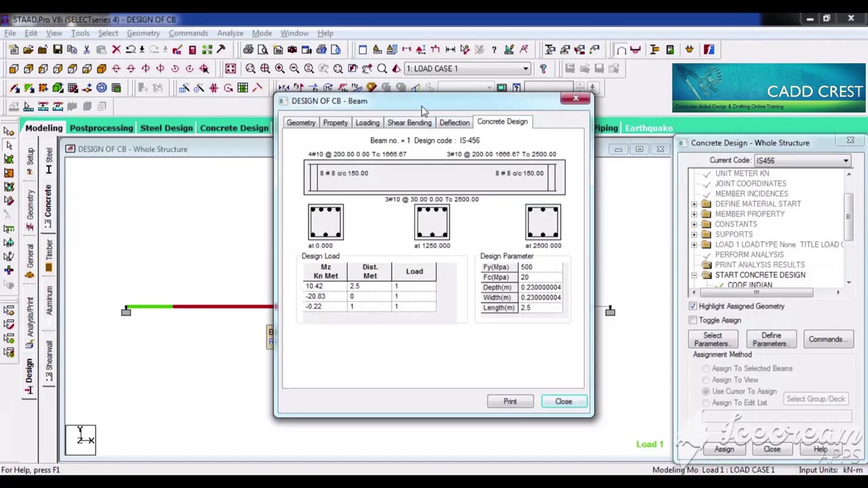
Task: Open the Loading tab in Beam dialog
Action: tap(368, 123)
